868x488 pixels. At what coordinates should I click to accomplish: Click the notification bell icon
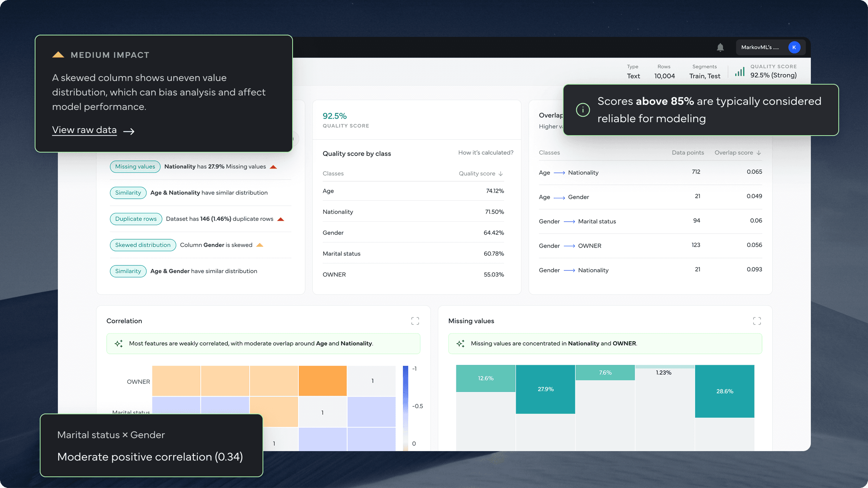720,47
